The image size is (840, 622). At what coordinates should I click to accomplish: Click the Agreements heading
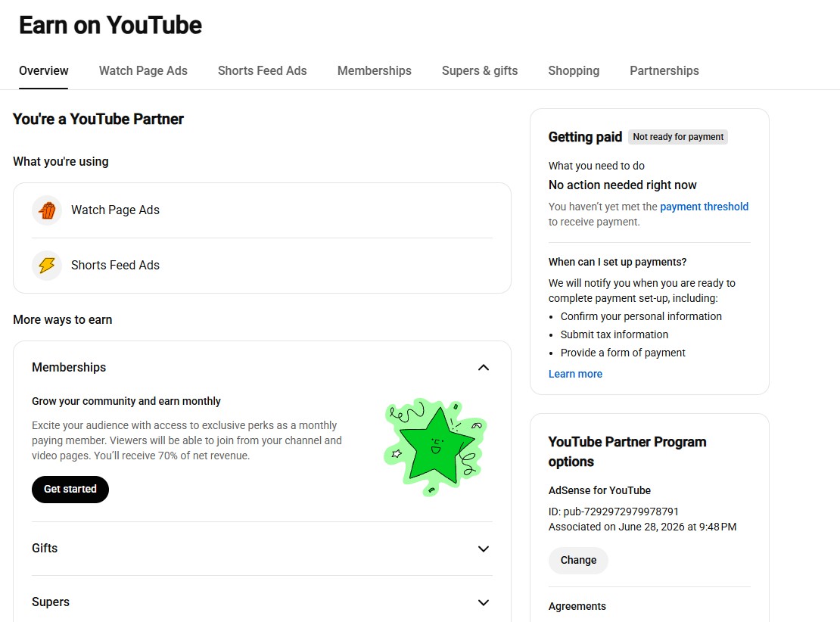pos(577,606)
